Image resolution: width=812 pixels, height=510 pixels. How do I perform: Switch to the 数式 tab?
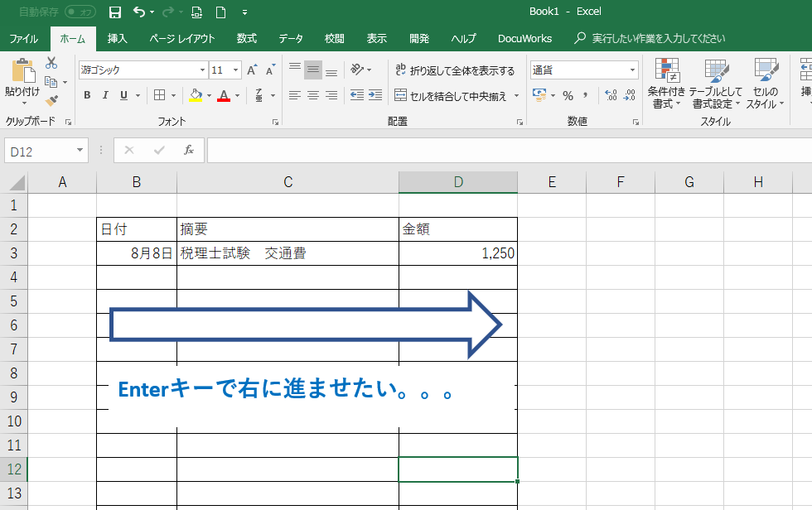[246, 38]
